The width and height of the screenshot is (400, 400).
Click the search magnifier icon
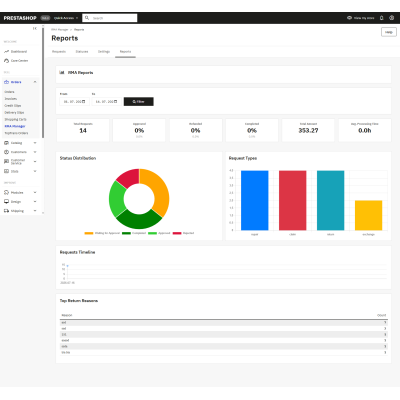pyautogui.click(x=87, y=18)
